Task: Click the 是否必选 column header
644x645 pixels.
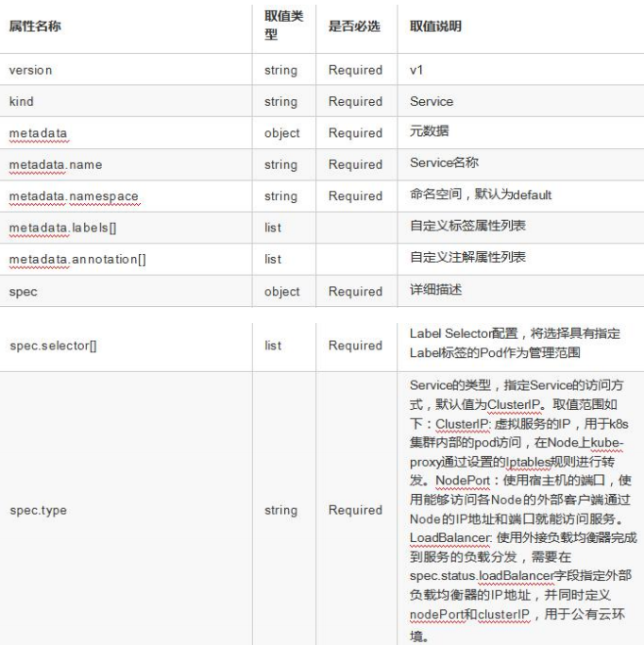Action: tap(353, 26)
